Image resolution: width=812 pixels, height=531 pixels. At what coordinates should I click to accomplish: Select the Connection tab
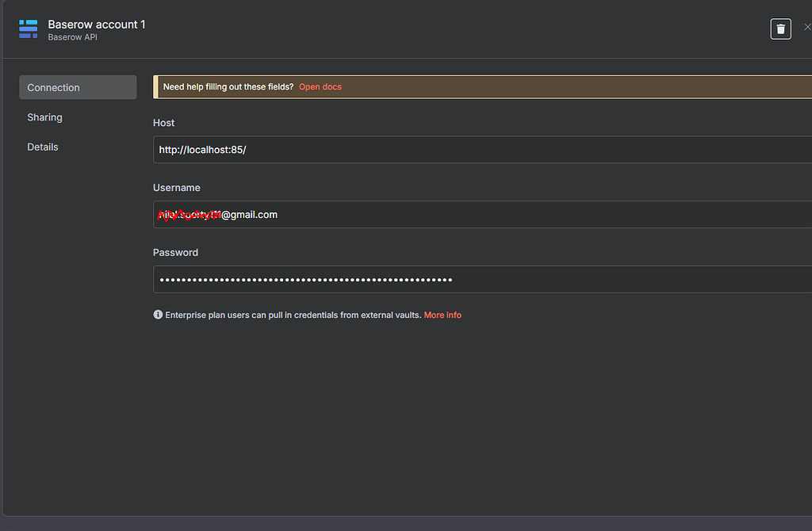pos(78,87)
